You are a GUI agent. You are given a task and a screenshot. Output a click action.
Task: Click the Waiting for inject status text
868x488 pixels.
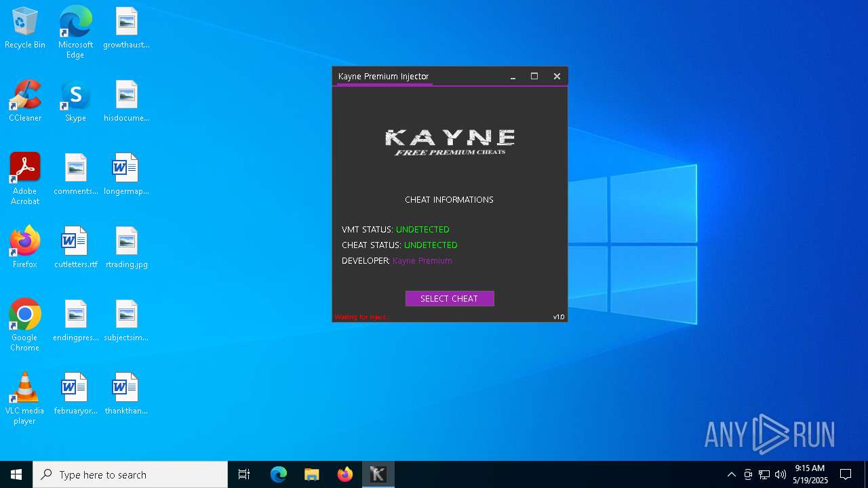tap(361, 317)
